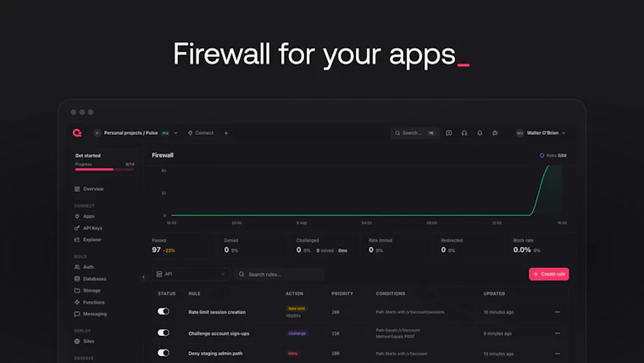
Task: Click the Functions lightning icon
Action: (x=77, y=302)
